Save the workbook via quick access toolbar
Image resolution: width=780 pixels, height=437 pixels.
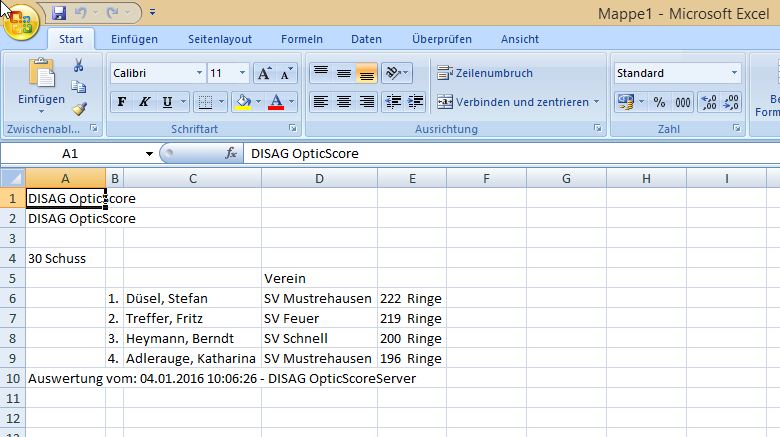click(x=59, y=13)
